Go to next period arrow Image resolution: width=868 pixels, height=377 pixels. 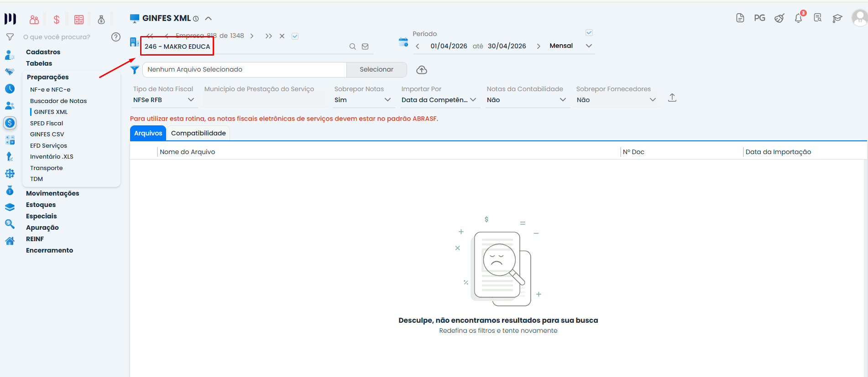539,46
